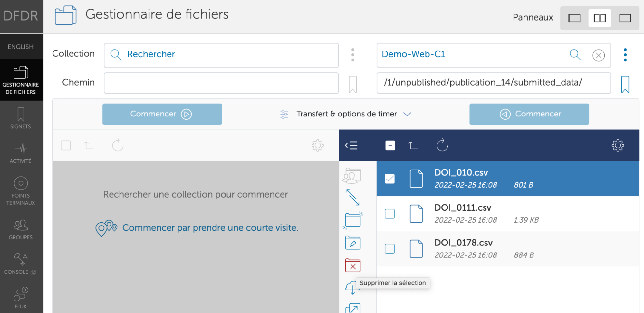
Task: Open Groupes in sidebar
Action: tap(21, 230)
